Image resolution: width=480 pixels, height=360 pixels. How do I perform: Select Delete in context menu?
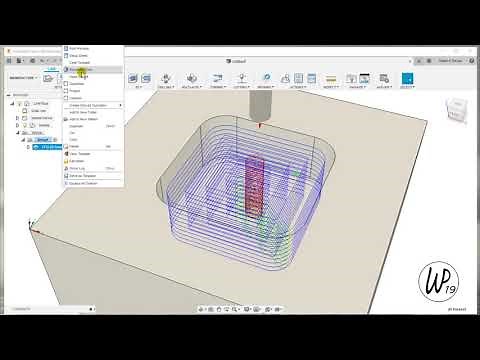coord(93,147)
